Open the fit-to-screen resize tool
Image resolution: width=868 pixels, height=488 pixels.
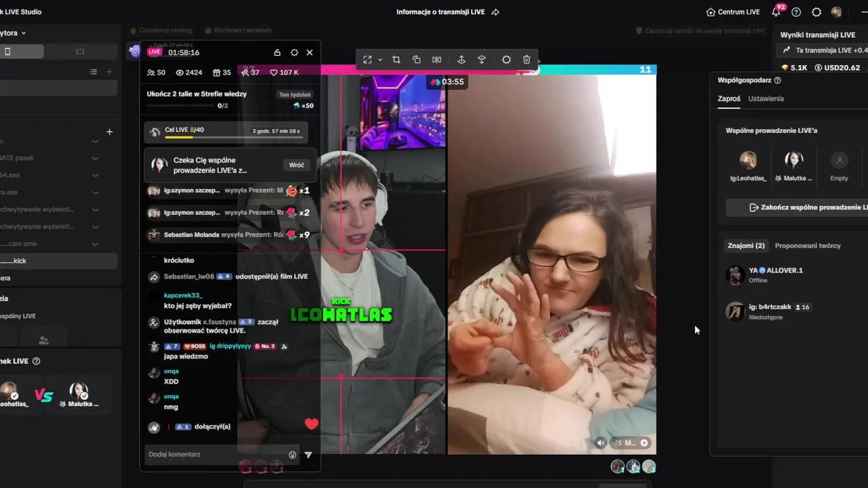368,60
